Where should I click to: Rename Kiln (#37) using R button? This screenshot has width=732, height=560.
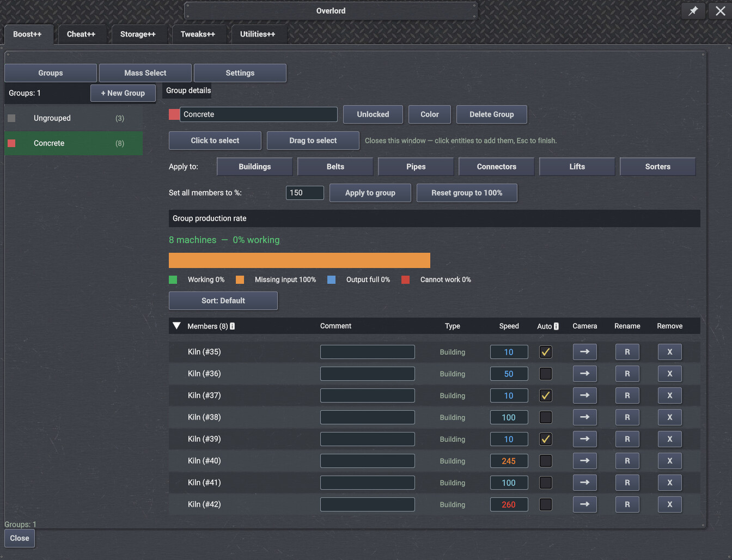pyautogui.click(x=627, y=395)
